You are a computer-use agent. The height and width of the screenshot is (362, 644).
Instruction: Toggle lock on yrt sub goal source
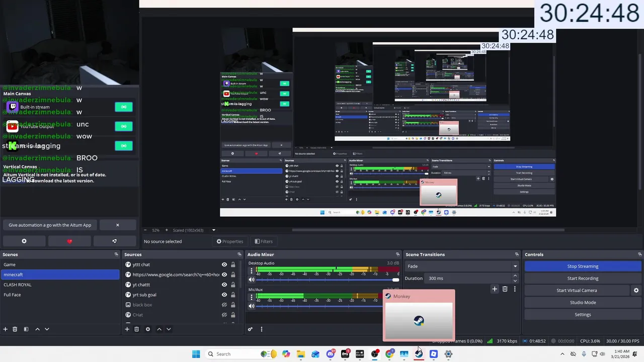233,295
